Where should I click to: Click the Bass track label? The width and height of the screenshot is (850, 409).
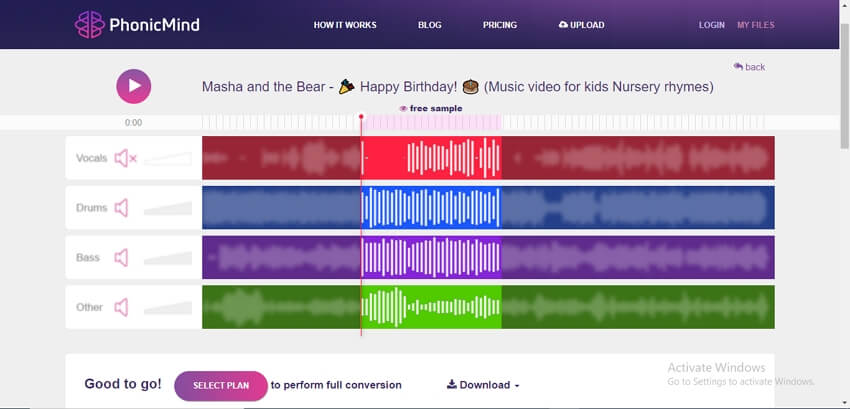click(88, 258)
